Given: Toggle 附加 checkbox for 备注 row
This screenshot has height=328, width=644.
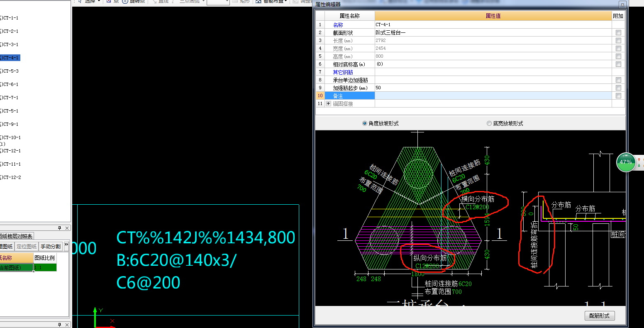Looking at the screenshot, I should click(618, 95).
